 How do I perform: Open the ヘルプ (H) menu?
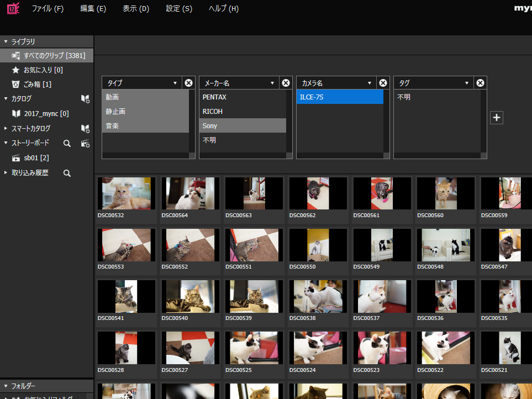(224, 9)
